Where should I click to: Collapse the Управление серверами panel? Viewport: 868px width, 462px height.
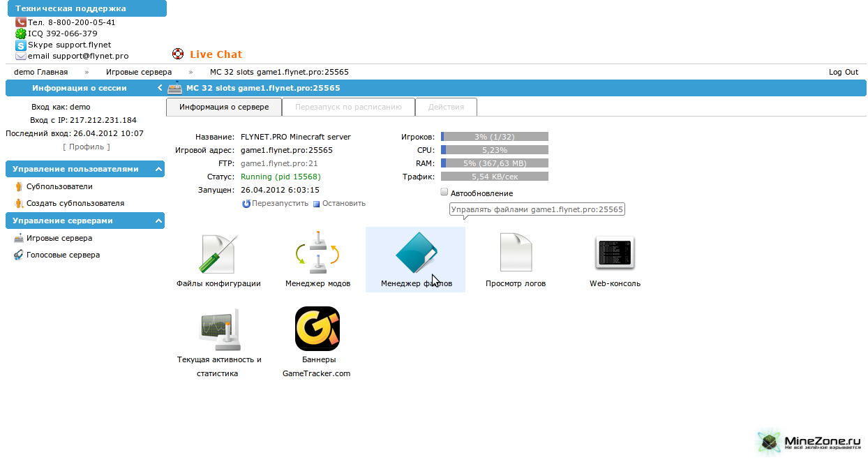pyautogui.click(x=159, y=221)
